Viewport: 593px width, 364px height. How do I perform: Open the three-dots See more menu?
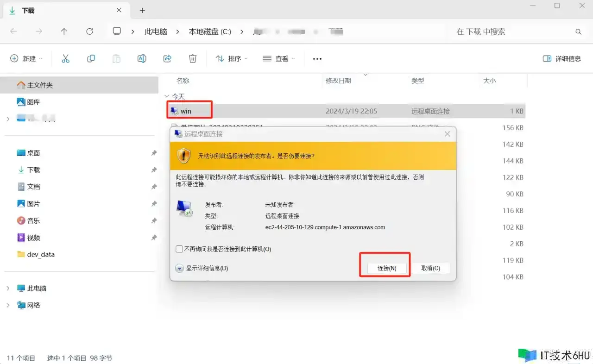pos(317,59)
